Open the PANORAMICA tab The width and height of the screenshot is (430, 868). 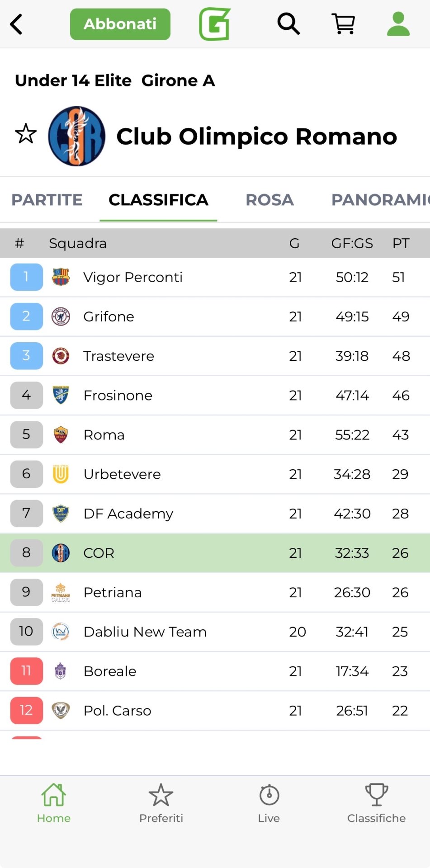coord(380,200)
